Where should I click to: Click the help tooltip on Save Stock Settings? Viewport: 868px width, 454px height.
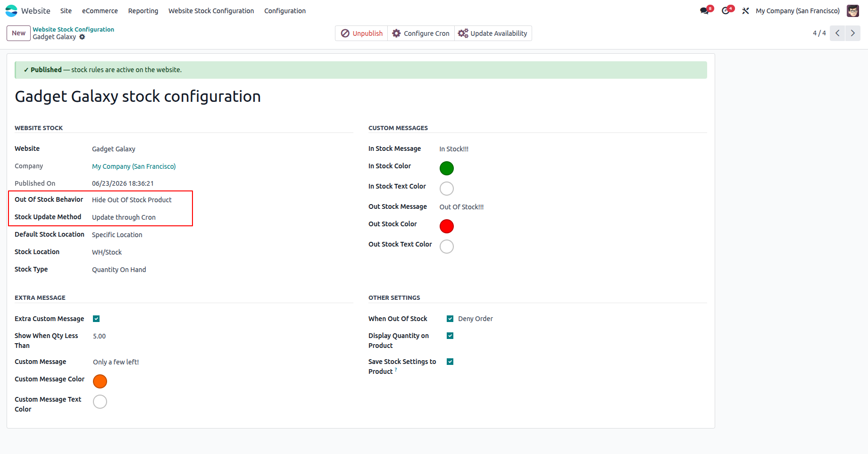coord(396,370)
